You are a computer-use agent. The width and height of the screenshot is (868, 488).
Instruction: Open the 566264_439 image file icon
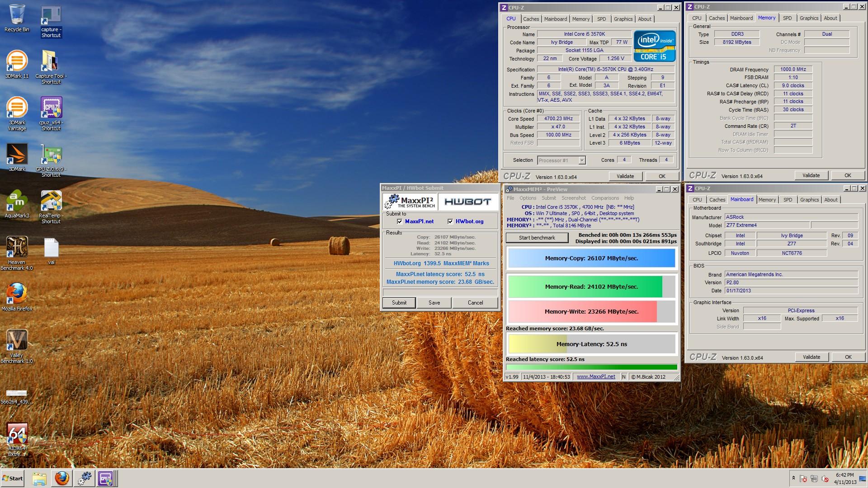[17, 397]
